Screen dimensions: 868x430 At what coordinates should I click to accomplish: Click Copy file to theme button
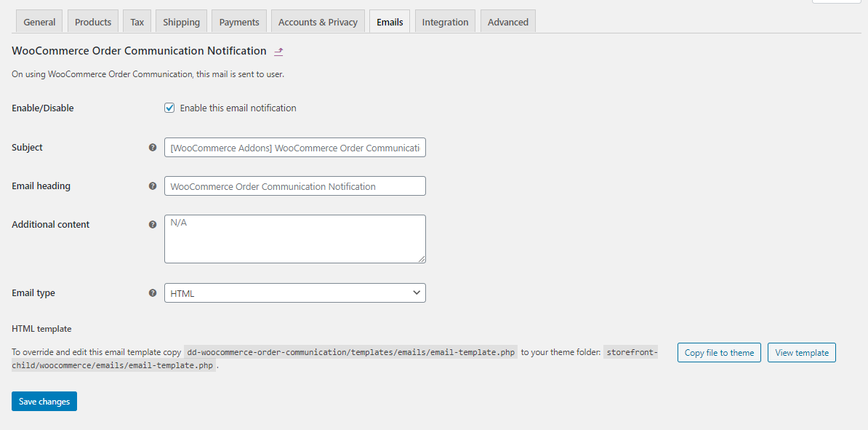(719, 353)
